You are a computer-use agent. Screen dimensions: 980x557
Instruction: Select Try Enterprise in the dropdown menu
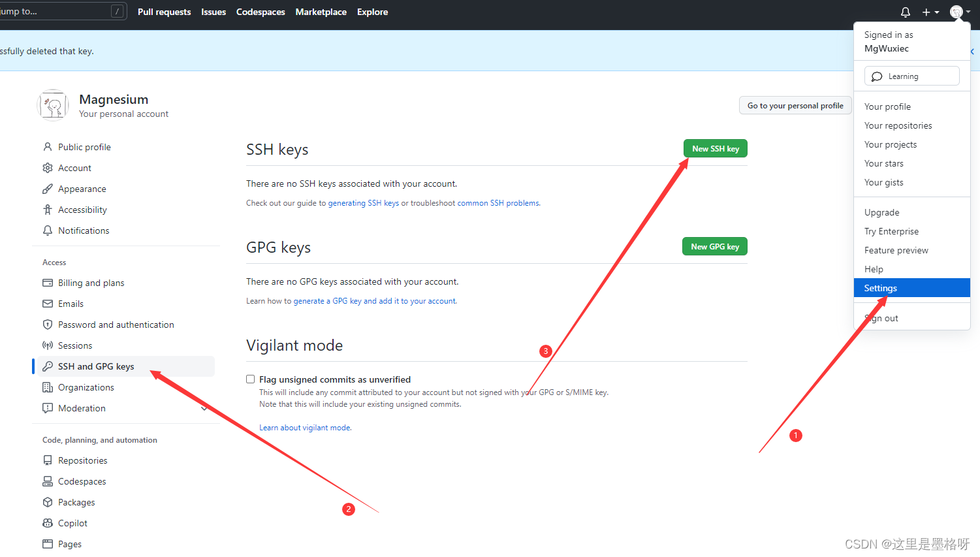tap(912, 231)
